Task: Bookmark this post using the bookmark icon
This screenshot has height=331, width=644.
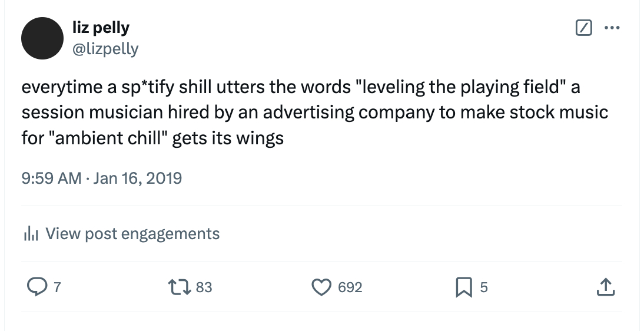Action: coord(463,287)
